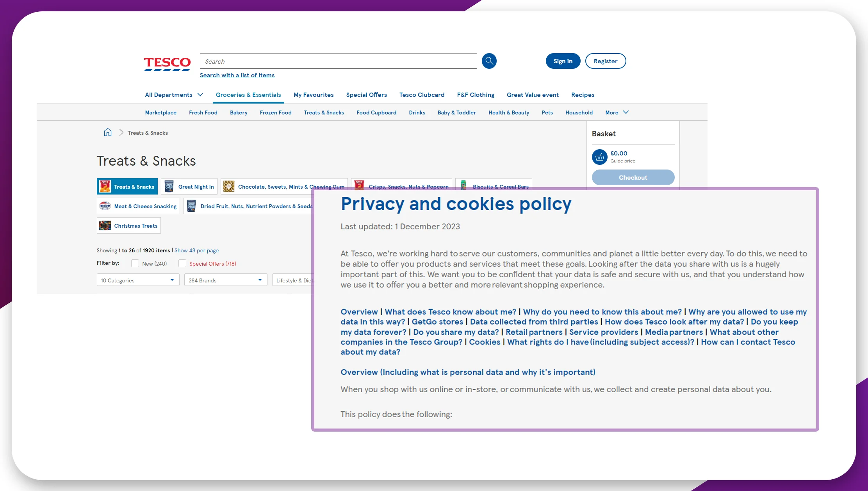Open the 10 Categories dropdown
Image resolution: width=868 pixels, height=491 pixels.
coord(138,280)
